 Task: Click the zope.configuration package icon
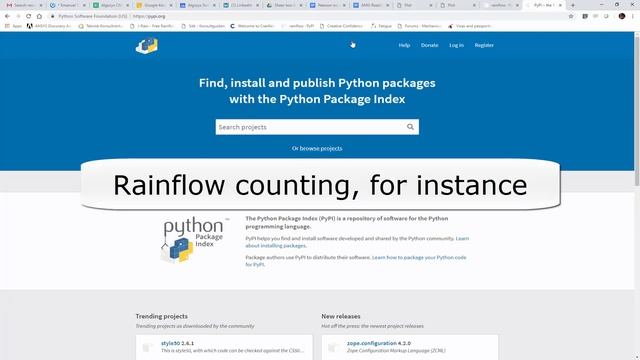[333, 347]
